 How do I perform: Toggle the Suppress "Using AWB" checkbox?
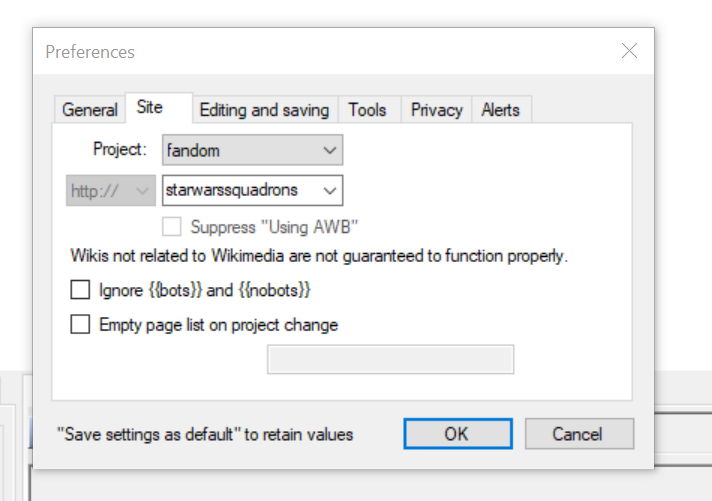pos(173,227)
